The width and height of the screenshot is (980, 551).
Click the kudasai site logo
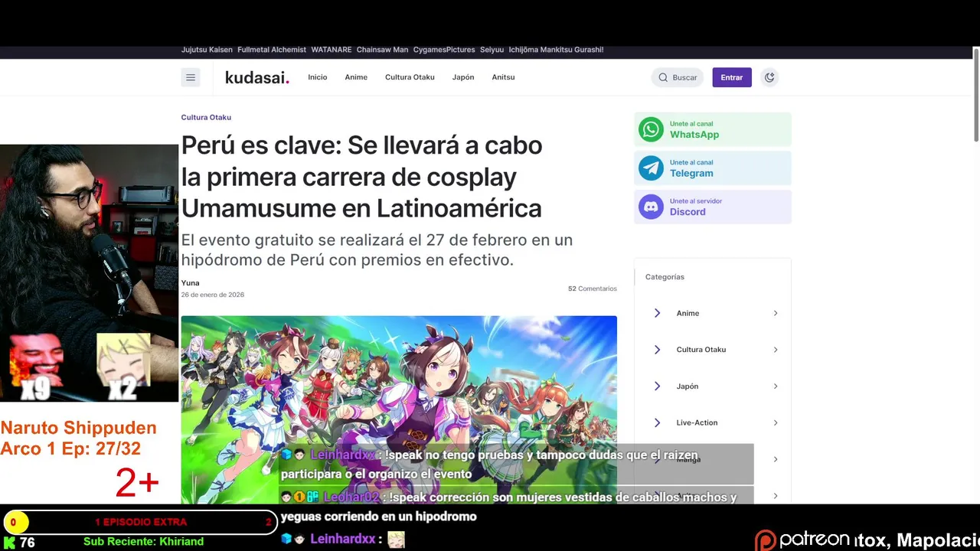pos(257,77)
